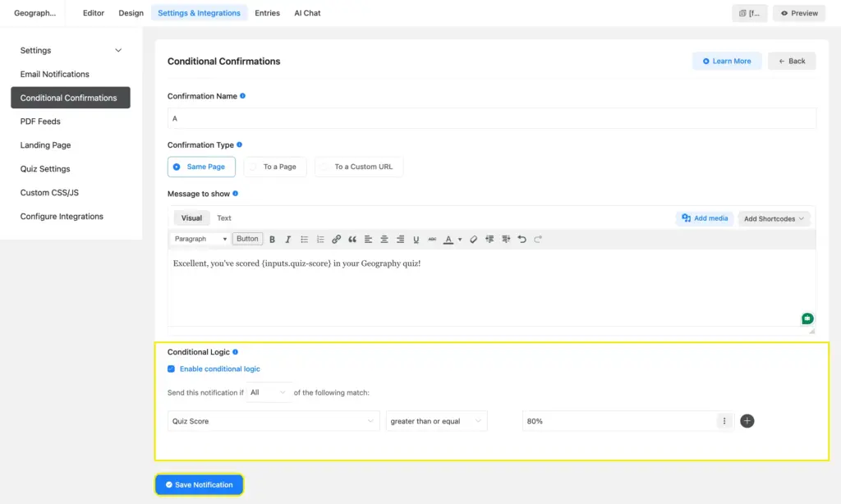Viewport: 841px width, 504px height.
Task: Align message text right
Action: (400, 239)
